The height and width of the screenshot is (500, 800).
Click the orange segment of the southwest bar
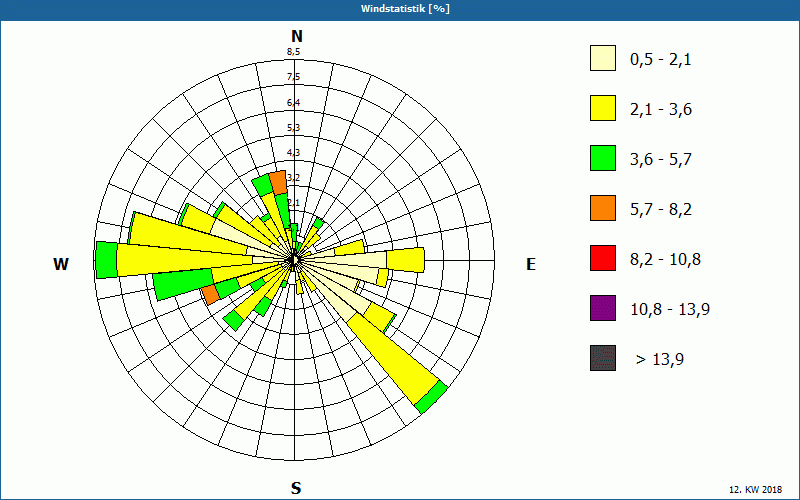click(210, 295)
